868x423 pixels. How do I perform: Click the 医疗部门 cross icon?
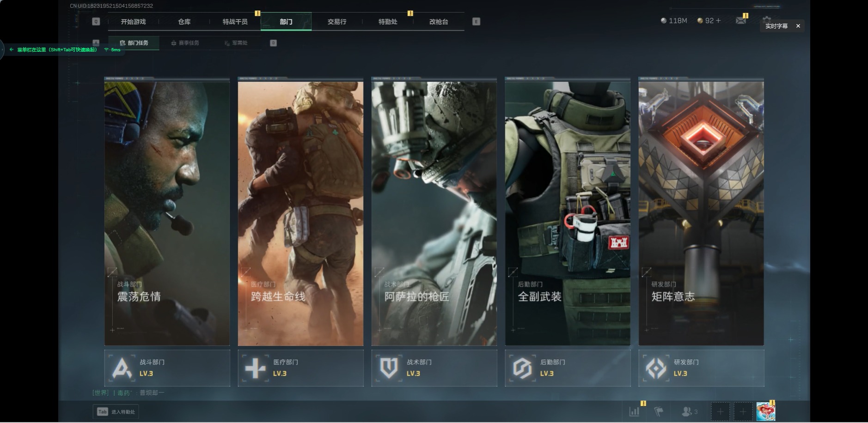click(x=256, y=368)
